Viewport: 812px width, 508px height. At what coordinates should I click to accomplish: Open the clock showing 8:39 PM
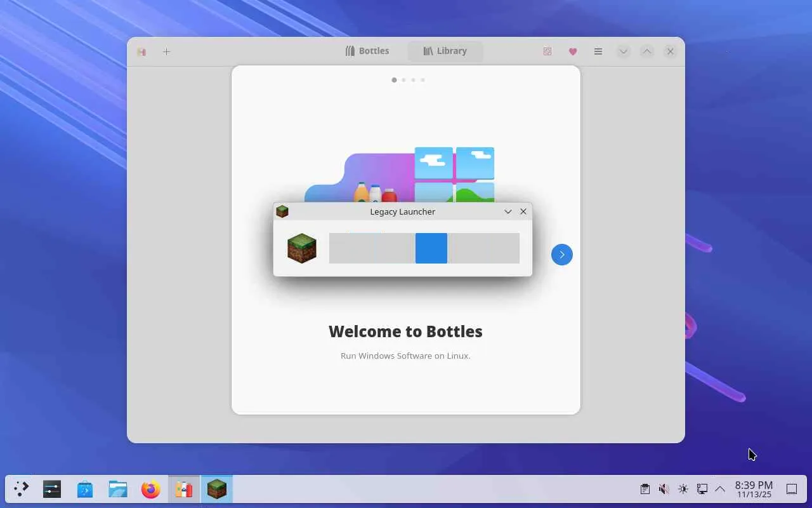(x=754, y=489)
